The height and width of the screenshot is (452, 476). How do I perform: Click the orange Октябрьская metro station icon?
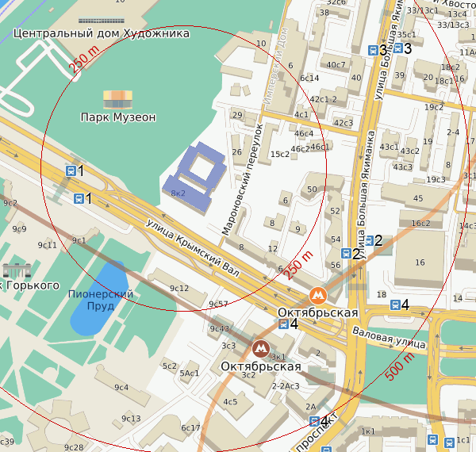[318, 295]
